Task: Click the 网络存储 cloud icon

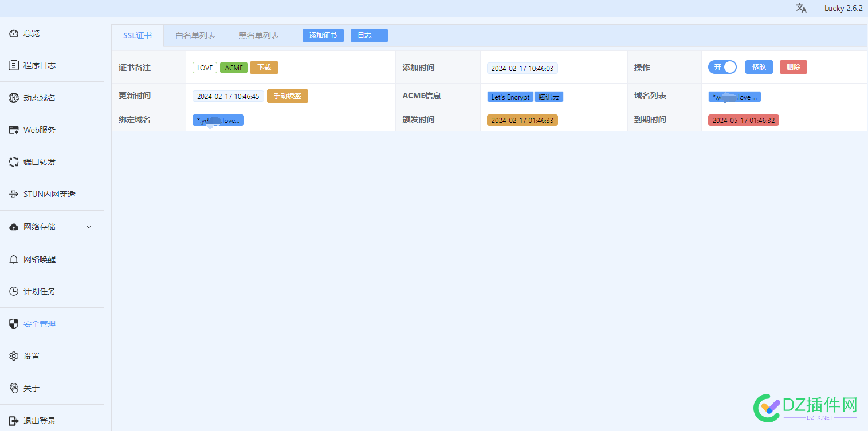Action: 14,227
